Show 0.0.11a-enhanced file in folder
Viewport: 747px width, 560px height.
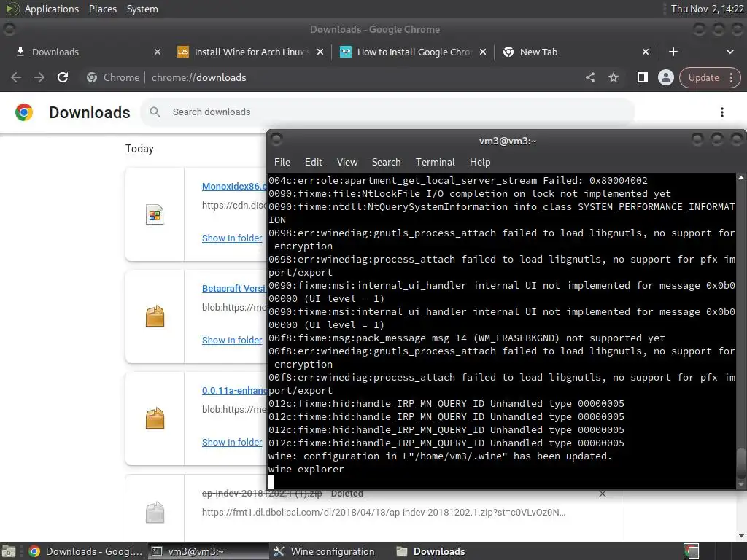pyautogui.click(x=231, y=443)
